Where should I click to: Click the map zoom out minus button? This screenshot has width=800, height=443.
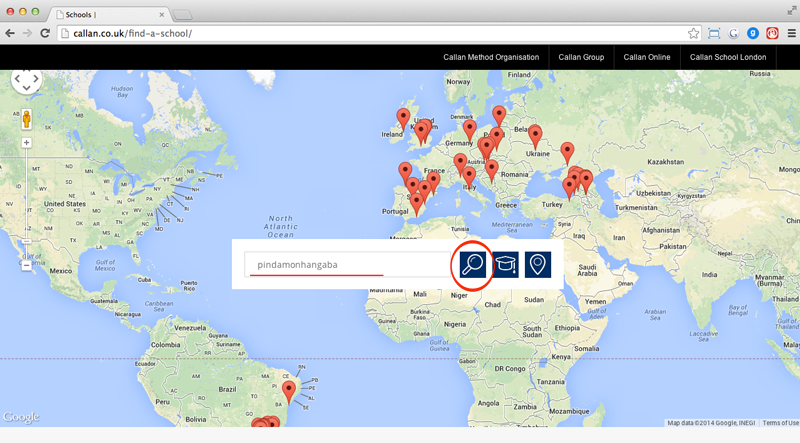coord(27,265)
